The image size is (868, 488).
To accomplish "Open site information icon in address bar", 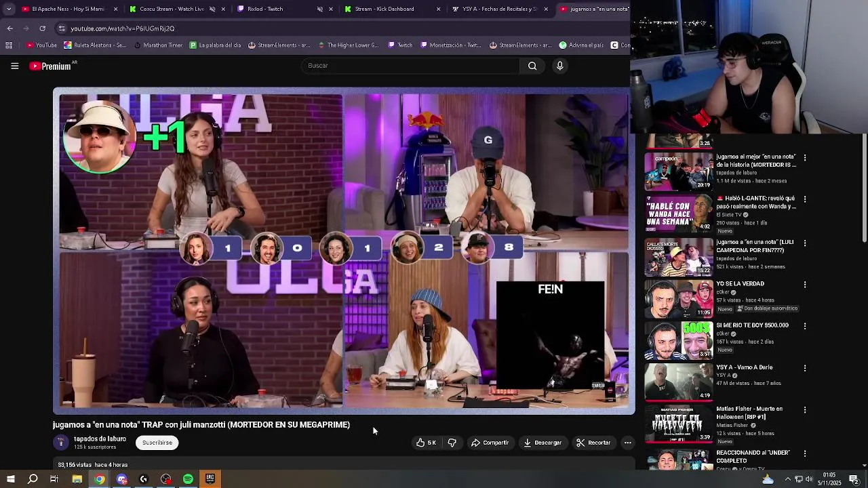I will click(62, 28).
